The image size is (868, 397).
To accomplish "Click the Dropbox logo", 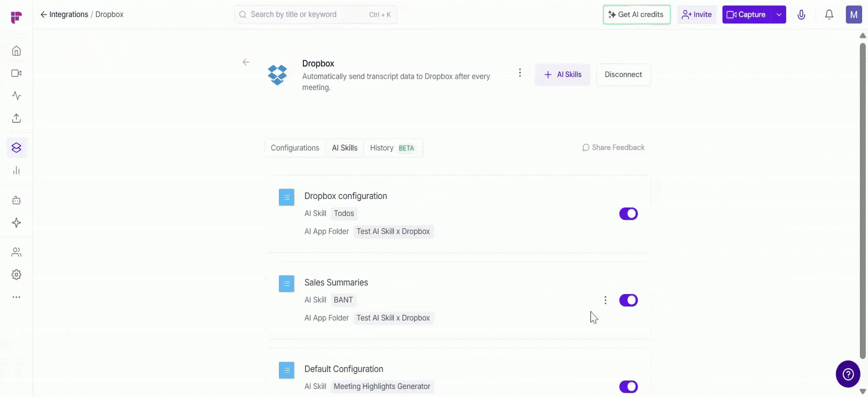I will (x=277, y=75).
